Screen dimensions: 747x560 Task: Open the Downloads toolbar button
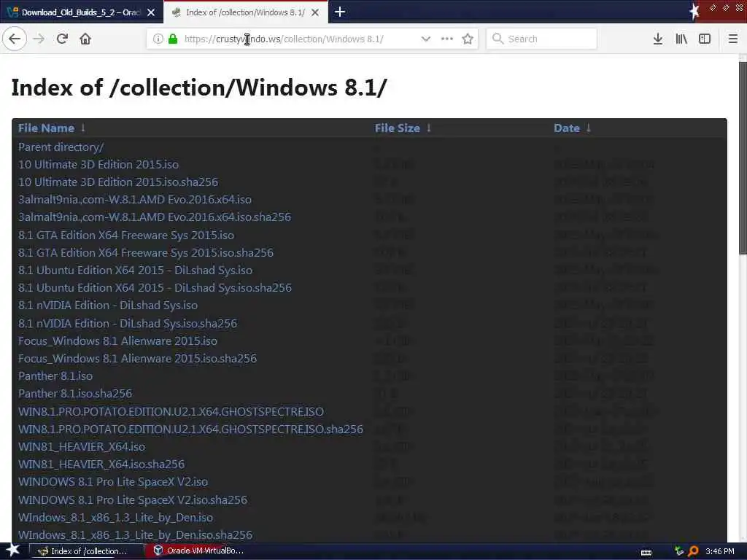tap(658, 39)
